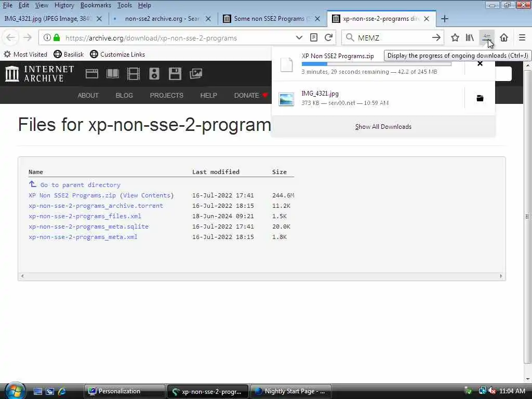The height and width of the screenshot is (399, 532).
Task: Open Personalization taskbar button
Action: (x=124, y=391)
